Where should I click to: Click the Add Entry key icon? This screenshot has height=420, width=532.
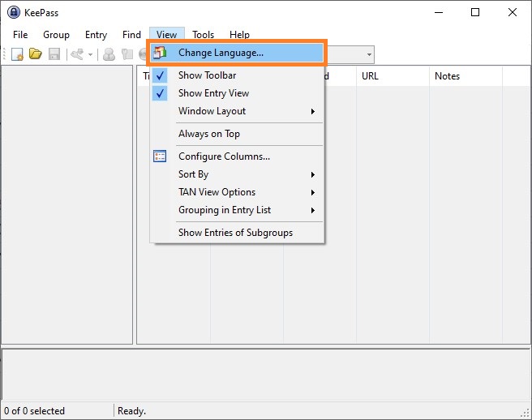pyautogui.click(x=78, y=54)
